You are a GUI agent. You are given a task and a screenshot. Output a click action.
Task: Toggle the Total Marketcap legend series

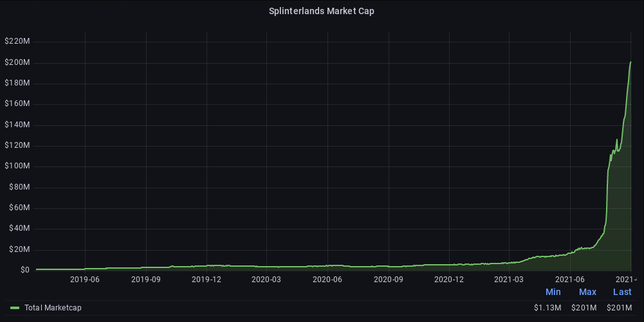tap(53, 308)
